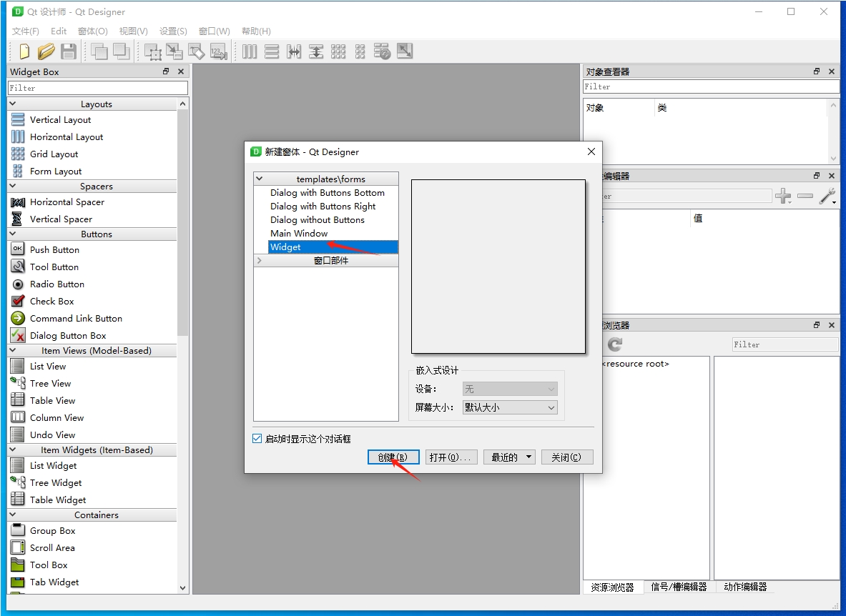Open the property editor wrench settings
The image size is (846, 616).
tap(827, 197)
